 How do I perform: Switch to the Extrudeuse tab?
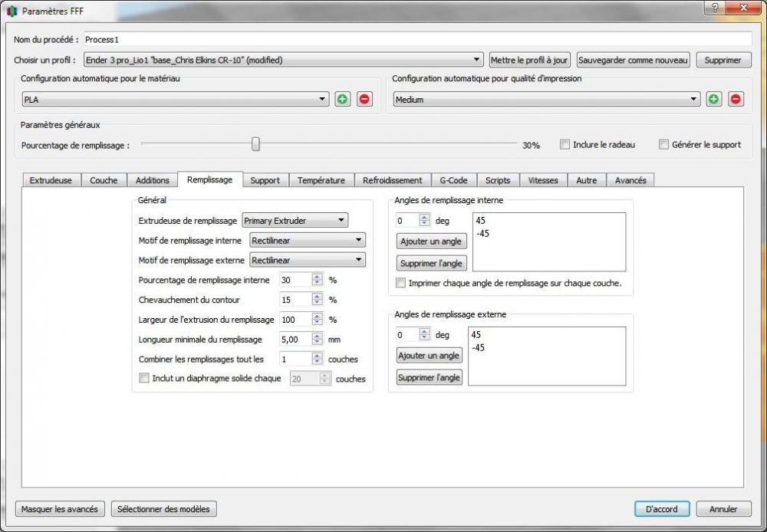(51, 180)
